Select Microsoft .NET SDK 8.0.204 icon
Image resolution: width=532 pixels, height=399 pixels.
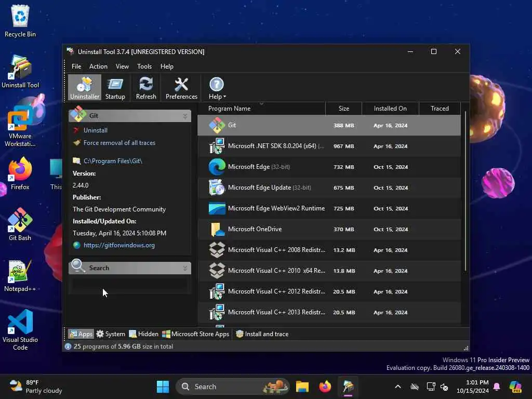point(217,146)
